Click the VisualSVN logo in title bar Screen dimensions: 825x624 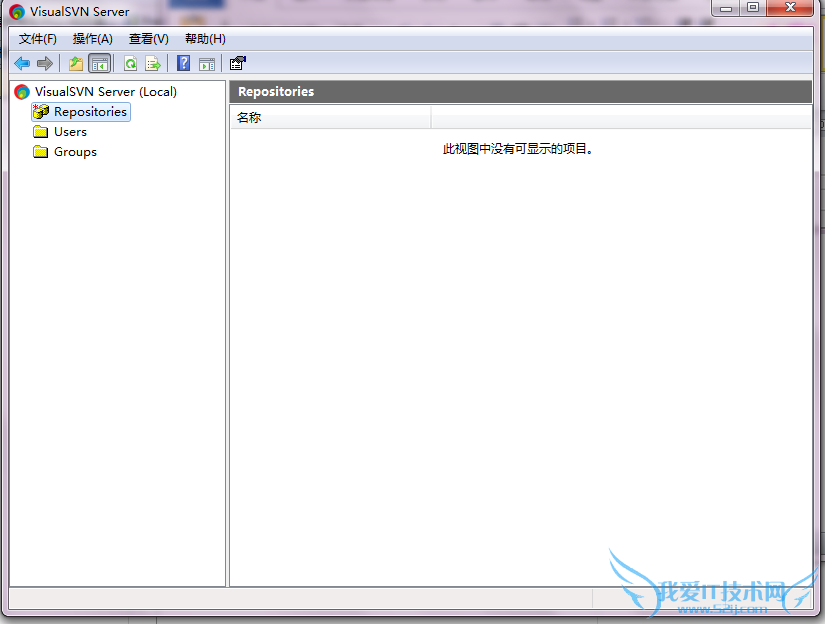coord(17,12)
